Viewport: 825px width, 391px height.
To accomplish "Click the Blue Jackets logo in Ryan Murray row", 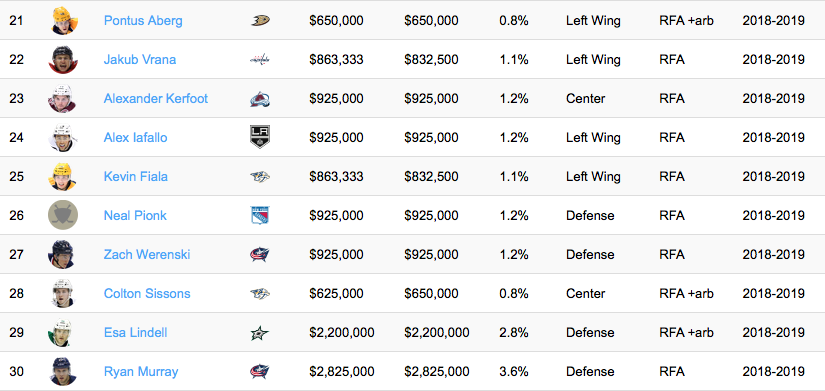I will coord(260,372).
